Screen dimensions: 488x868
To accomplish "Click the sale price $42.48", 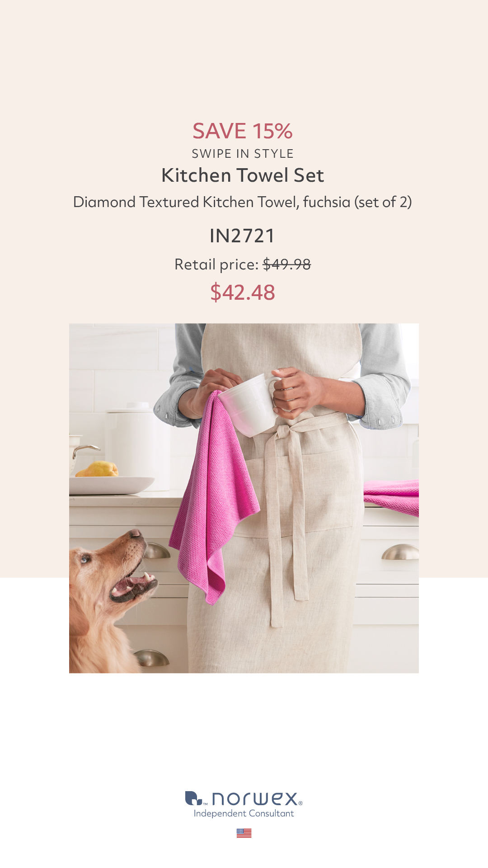I will [243, 292].
